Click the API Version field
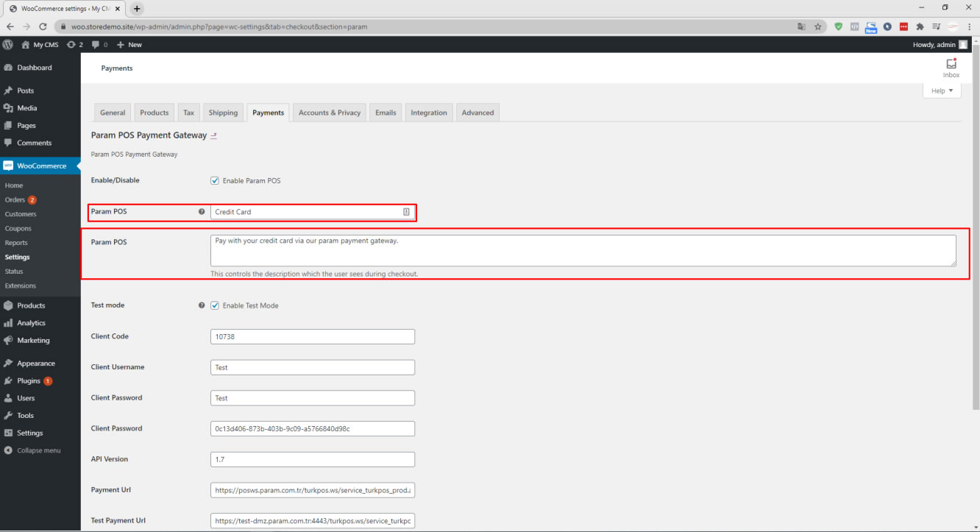The width and height of the screenshot is (980, 532). pos(313,459)
